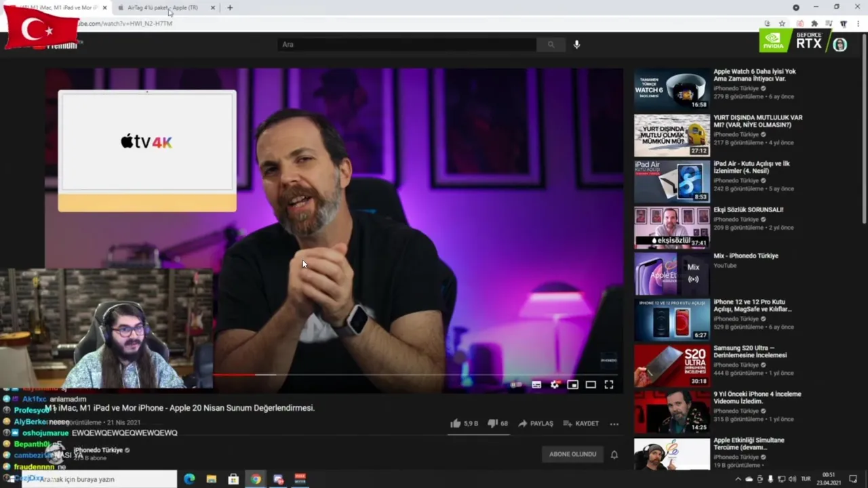Image resolution: width=868 pixels, height=488 pixels.
Task: Bookmark this page with star icon
Action: pyautogui.click(x=782, y=24)
